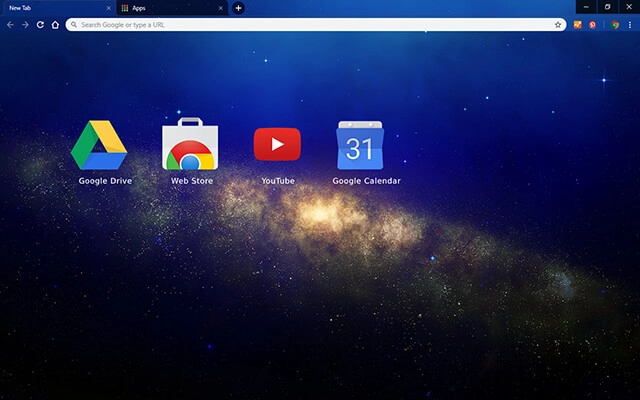
Task: Restore down the Chrome window
Action: [x=607, y=7]
